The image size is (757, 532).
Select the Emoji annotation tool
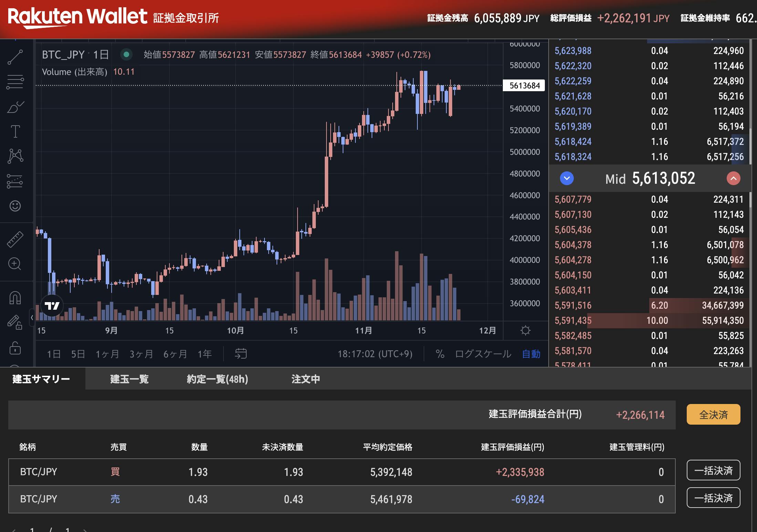tap(15, 205)
